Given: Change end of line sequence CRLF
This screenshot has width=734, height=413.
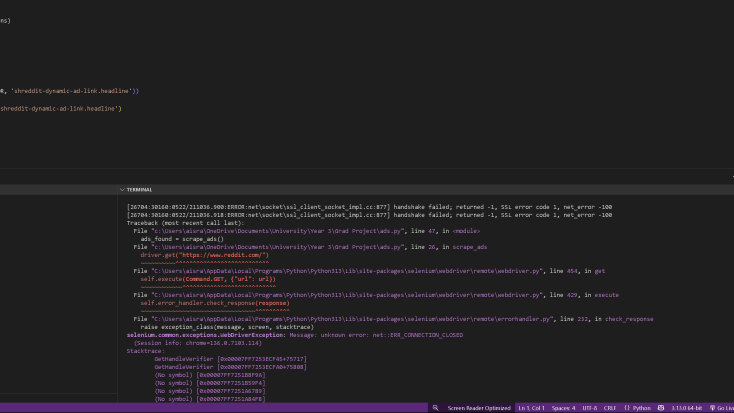Looking at the screenshot, I should (x=610, y=408).
